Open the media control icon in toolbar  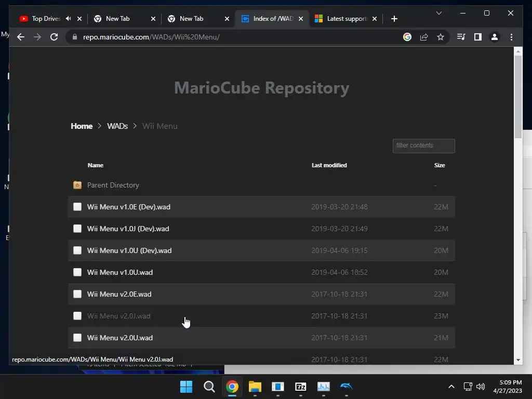coord(461,37)
